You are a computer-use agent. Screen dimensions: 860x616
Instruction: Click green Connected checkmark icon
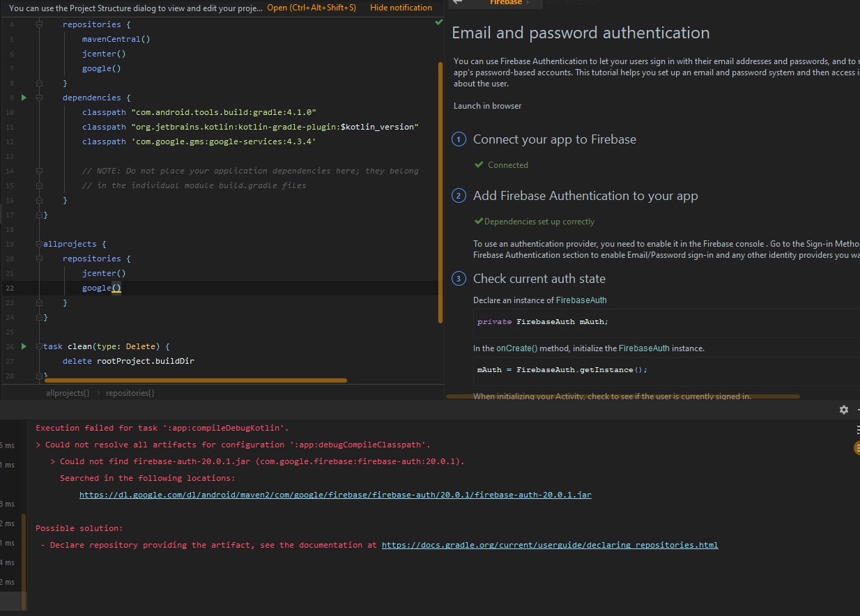[x=479, y=165]
